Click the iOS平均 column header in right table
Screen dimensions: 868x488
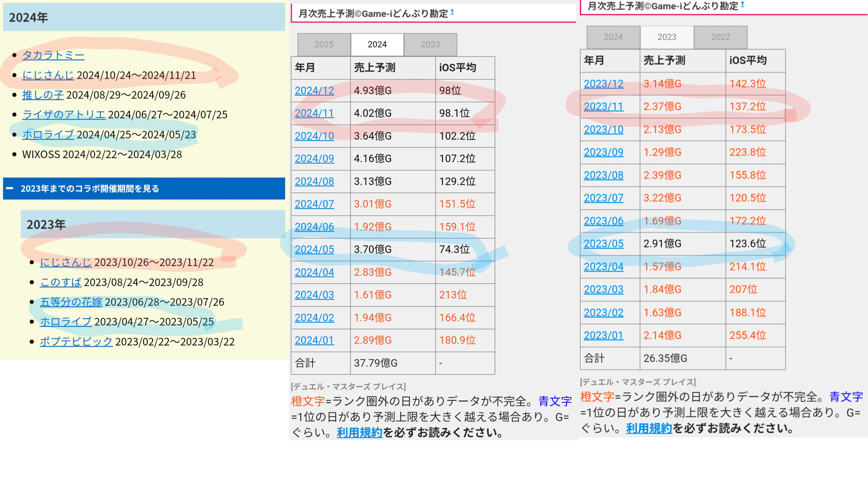click(x=755, y=61)
